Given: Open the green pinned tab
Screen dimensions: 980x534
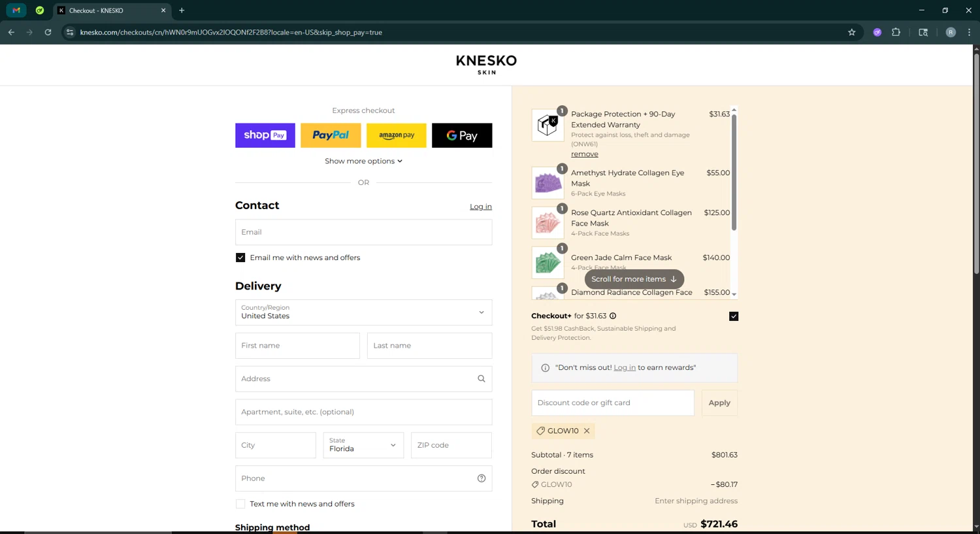Looking at the screenshot, I should 40,10.
